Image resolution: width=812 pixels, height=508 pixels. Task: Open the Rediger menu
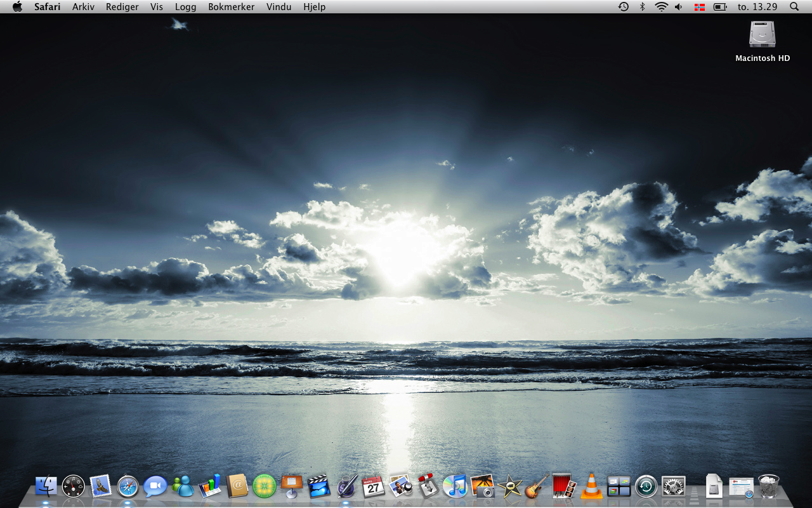122,6
